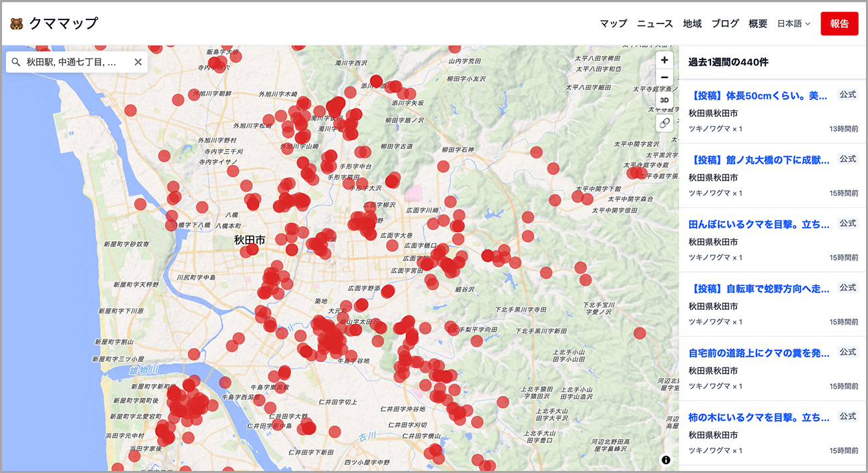The height and width of the screenshot is (473, 868).
Task: Zoom out of the map
Action: pyautogui.click(x=664, y=77)
